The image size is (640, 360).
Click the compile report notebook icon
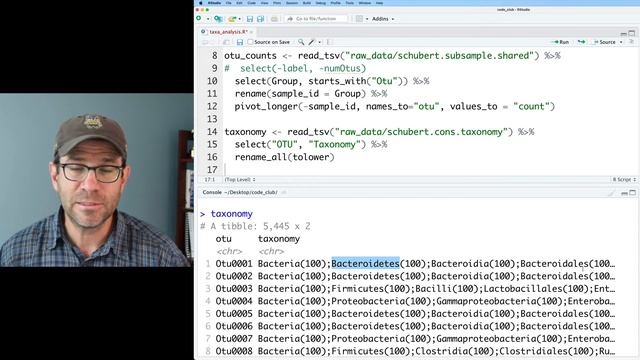pos(329,42)
